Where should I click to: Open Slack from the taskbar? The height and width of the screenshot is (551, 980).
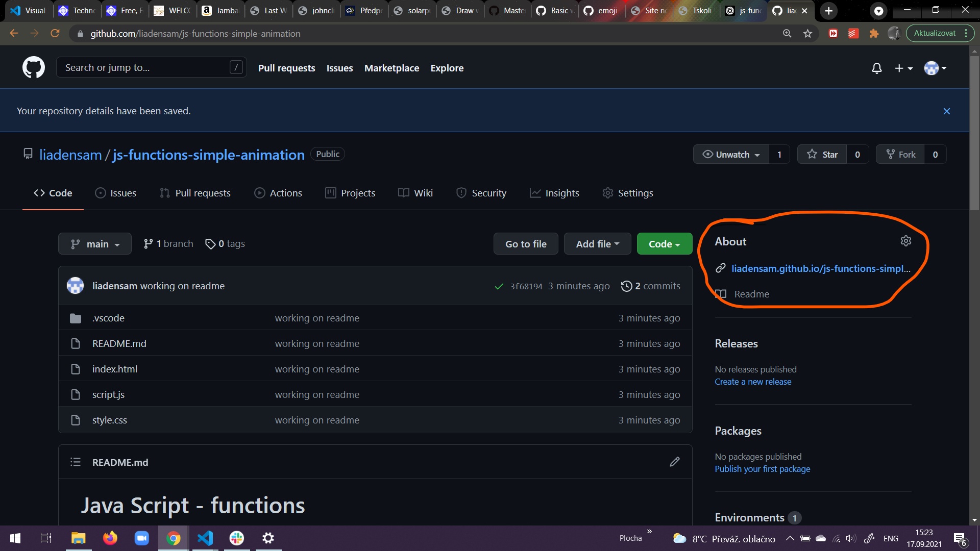click(236, 538)
